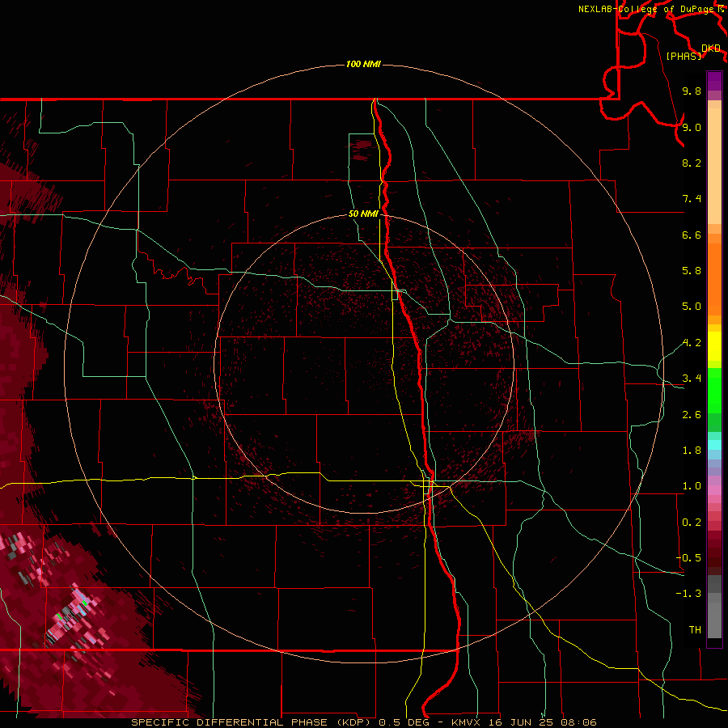
Task: Click the 1.0 scale value
Action: (692, 486)
